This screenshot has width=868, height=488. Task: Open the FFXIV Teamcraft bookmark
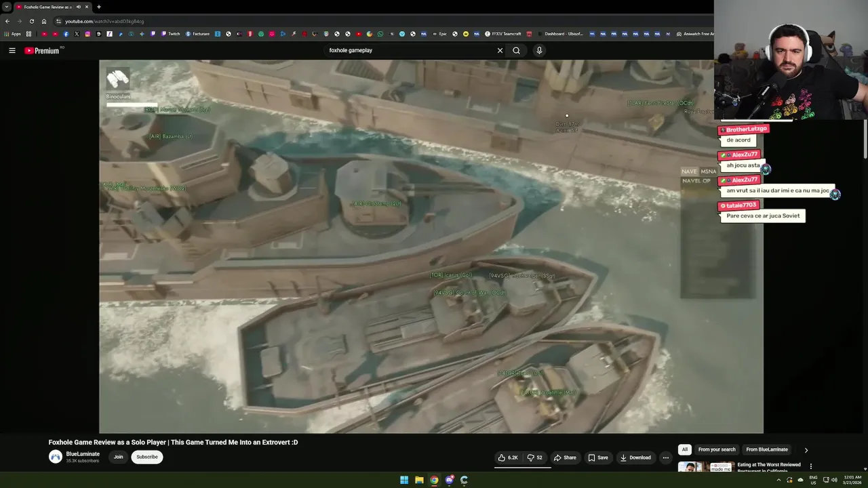click(502, 34)
